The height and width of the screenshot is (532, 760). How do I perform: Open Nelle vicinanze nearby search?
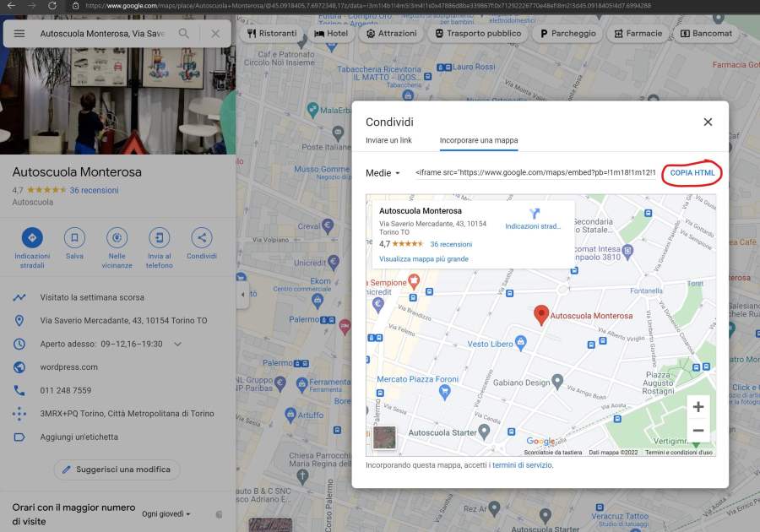click(117, 237)
